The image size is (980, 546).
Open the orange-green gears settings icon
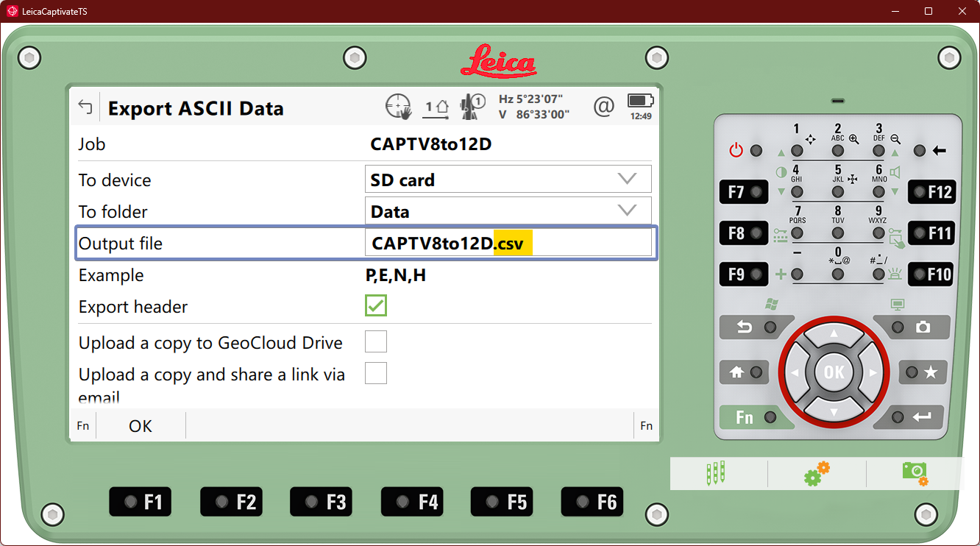817,473
